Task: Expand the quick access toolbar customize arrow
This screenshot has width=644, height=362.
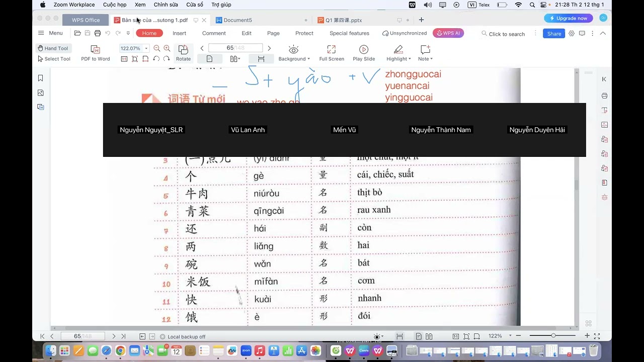Action: 128,33
